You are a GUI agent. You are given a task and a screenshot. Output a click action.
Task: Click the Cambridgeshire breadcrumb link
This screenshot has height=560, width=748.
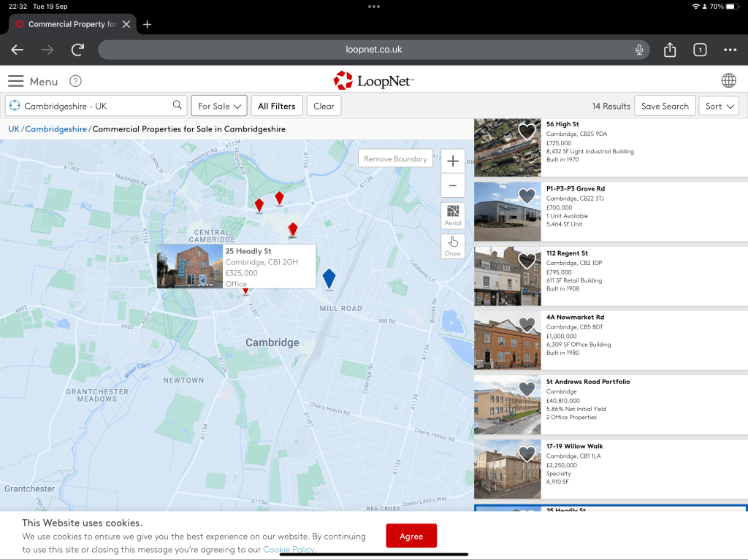point(56,129)
